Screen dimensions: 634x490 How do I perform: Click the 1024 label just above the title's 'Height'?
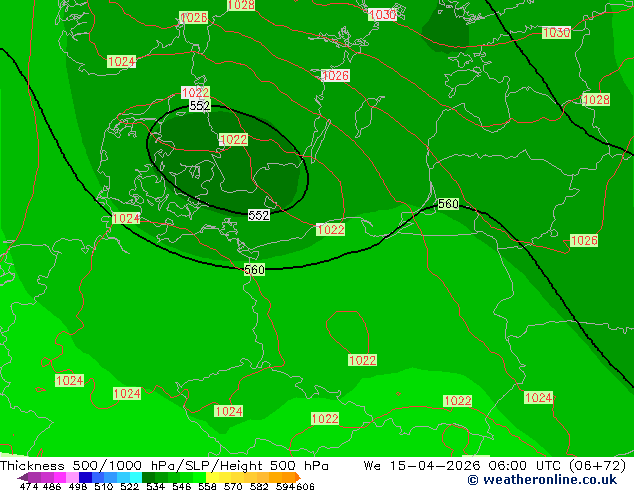coord(229,412)
